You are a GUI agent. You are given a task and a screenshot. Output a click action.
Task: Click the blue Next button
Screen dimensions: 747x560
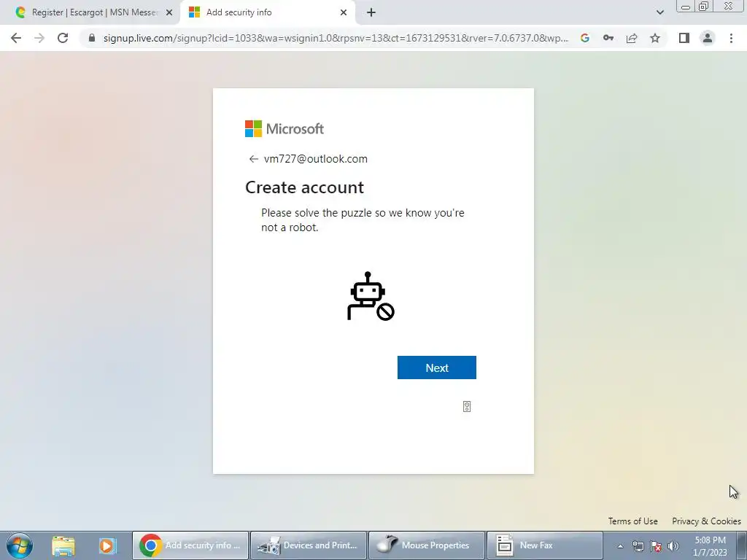(437, 367)
